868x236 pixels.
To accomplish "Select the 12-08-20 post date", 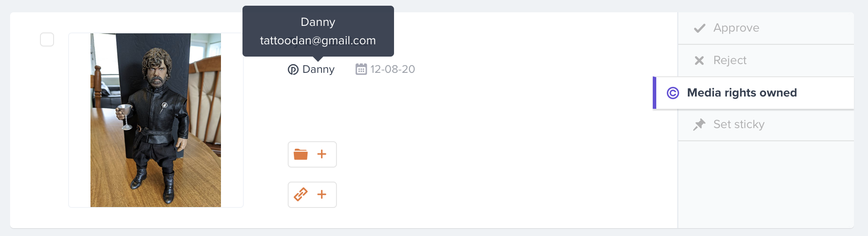I will (x=393, y=69).
